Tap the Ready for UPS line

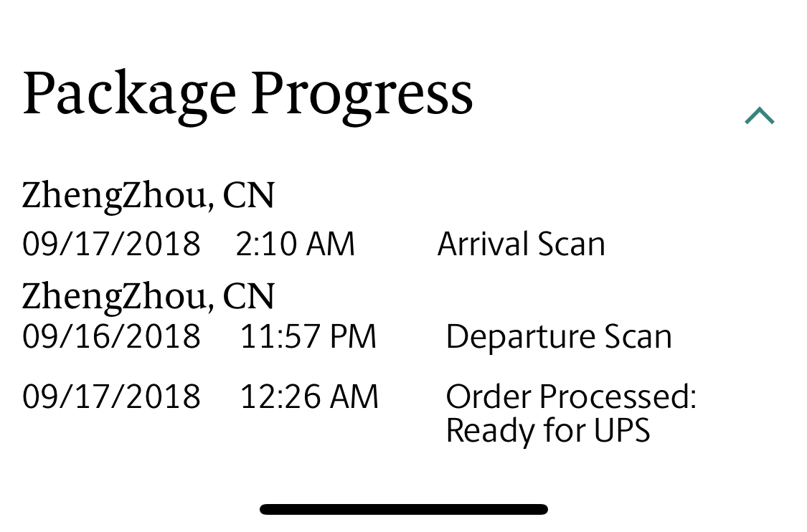click(x=547, y=431)
